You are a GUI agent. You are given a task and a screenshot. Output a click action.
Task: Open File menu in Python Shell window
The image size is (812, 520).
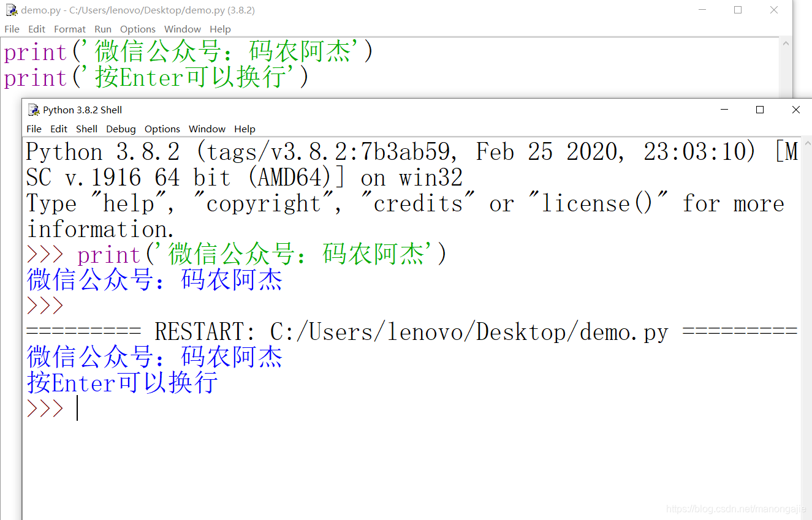coord(34,129)
